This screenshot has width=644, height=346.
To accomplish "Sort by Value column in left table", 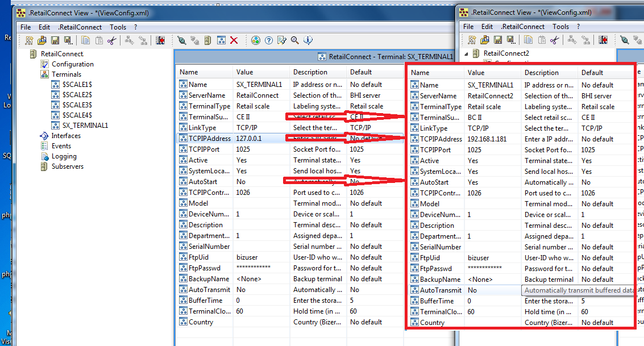I will 261,72.
